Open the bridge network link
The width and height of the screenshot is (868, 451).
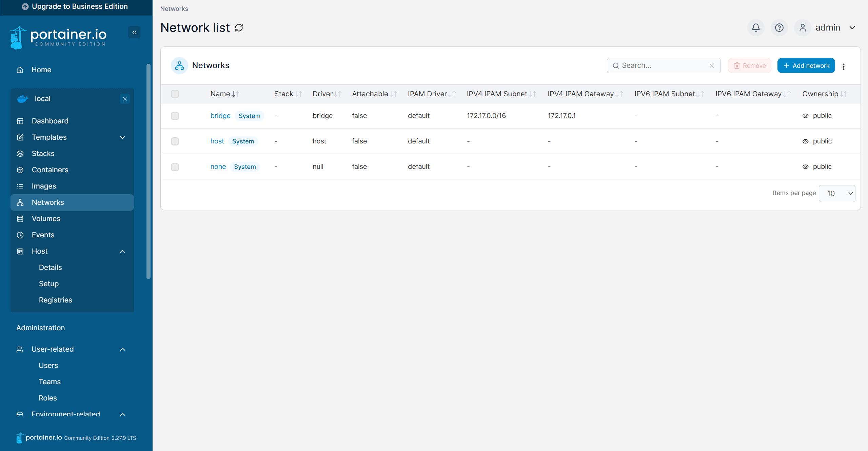(220, 116)
